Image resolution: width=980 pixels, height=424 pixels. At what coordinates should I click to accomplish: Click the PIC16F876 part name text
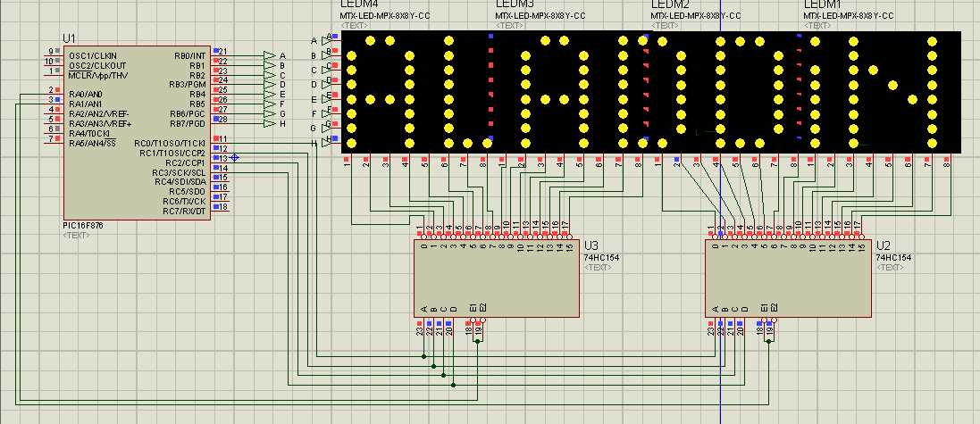(84, 226)
